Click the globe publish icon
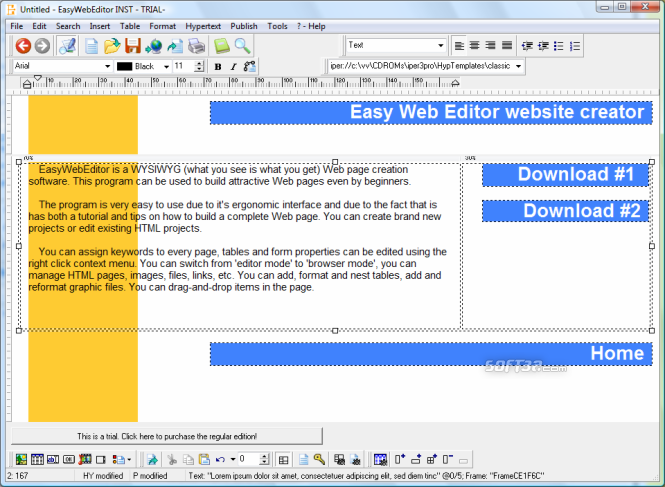665x487 pixels. 154,46
